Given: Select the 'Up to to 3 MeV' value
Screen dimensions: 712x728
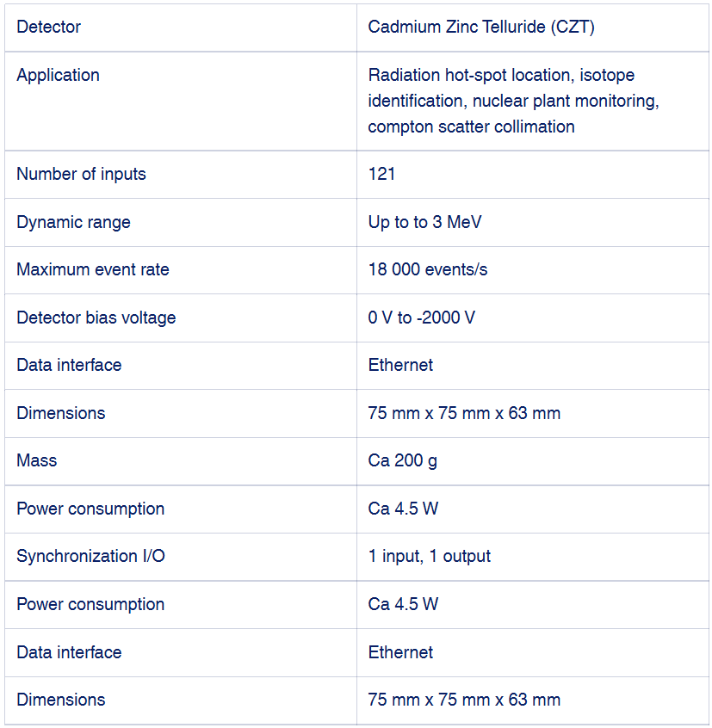Looking at the screenshot, I should [424, 222].
